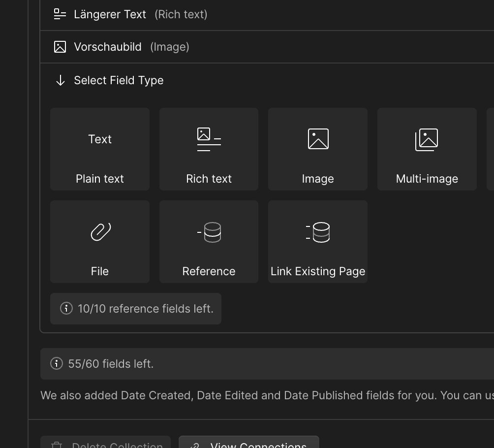Pick the Image field type card
Image resolution: width=494 pixels, height=448 pixels.
tap(317, 149)
